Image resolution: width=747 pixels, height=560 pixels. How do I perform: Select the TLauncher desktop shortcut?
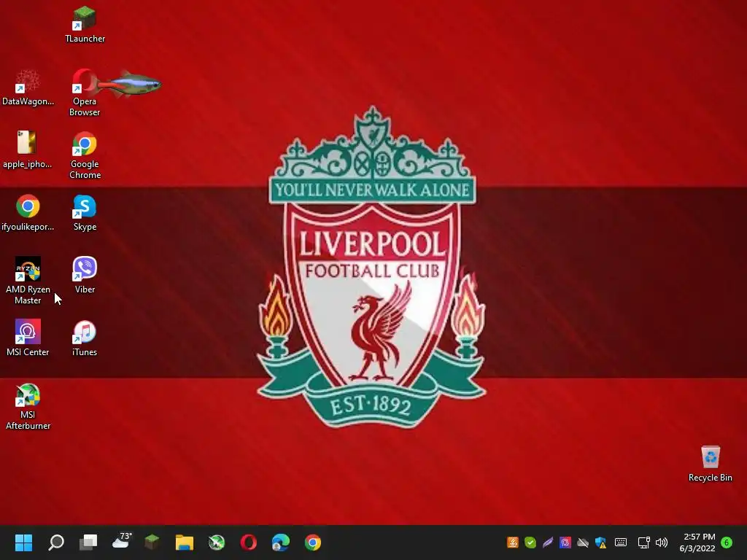(85, 25)
